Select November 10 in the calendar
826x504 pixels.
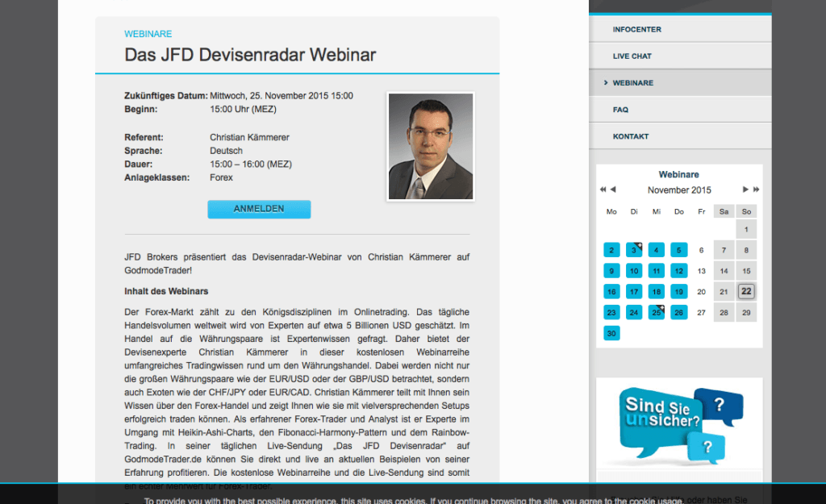pos(634,271)
